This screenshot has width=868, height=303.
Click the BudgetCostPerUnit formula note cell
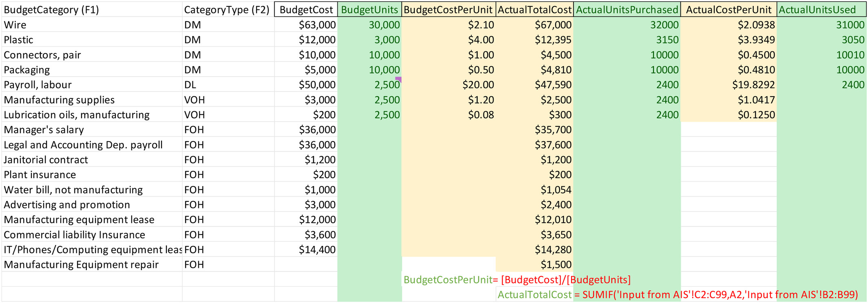pos(517,279)
